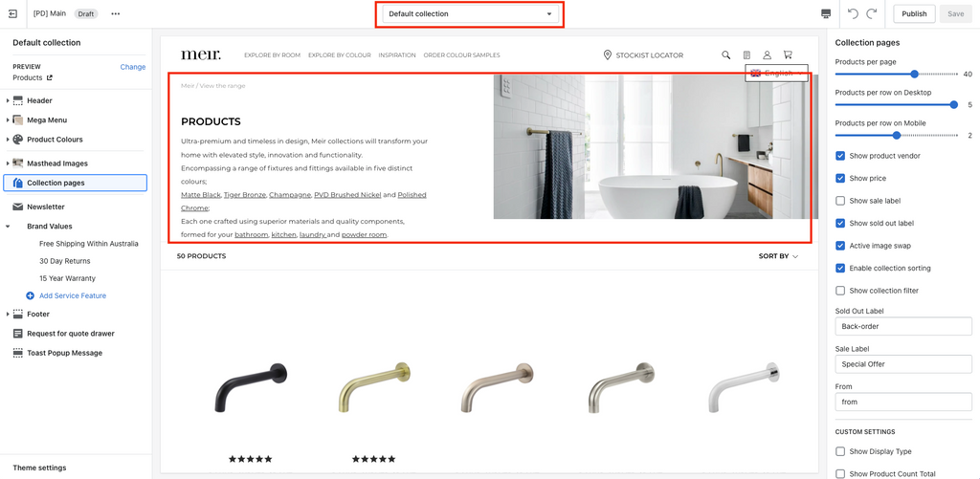Click the storefront search magnifier icon

point(725,54)
